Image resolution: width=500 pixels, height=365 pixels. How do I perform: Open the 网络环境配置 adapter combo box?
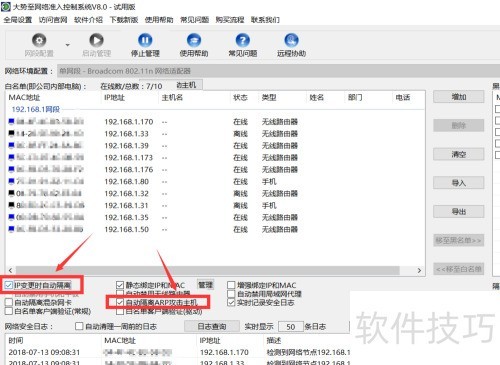tap(278, 71)
